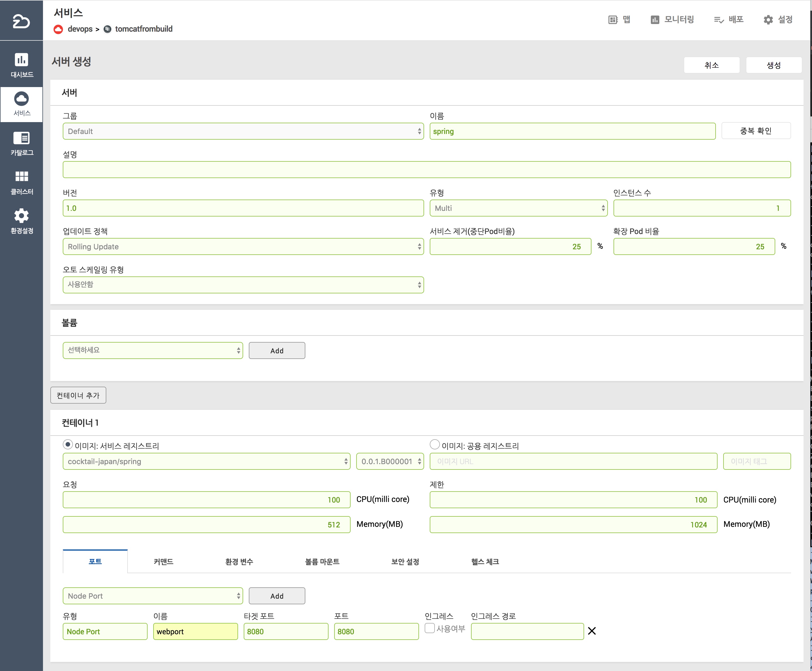
Task: Click the 배포 deploy icon in header
Action: pyautogui.click(x=718, y=20)
